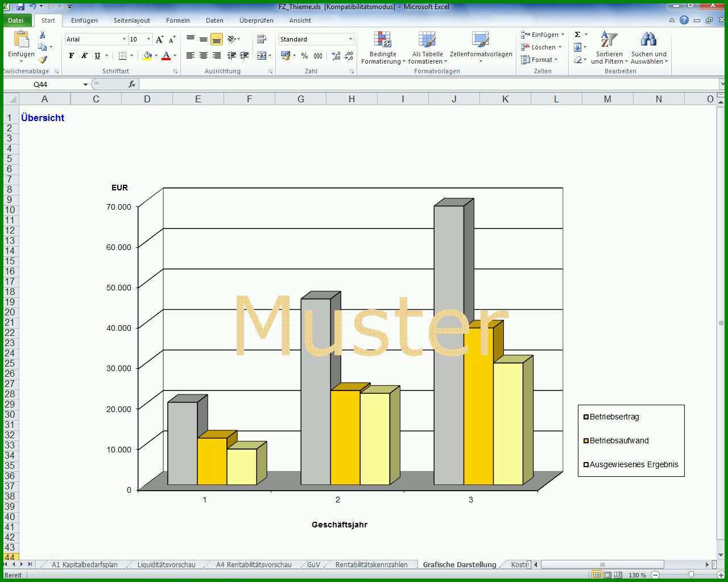Switch to page layout view icon

607,575
